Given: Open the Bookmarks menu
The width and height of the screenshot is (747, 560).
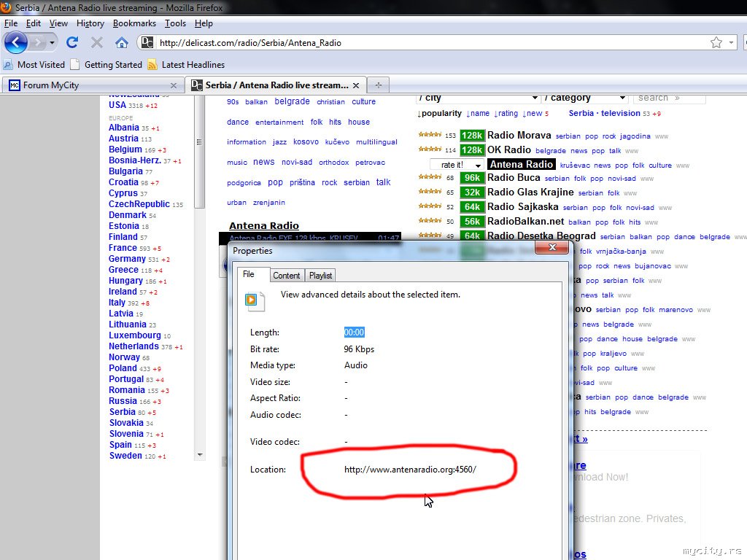Looking at the screenshot, I should 134,23.
